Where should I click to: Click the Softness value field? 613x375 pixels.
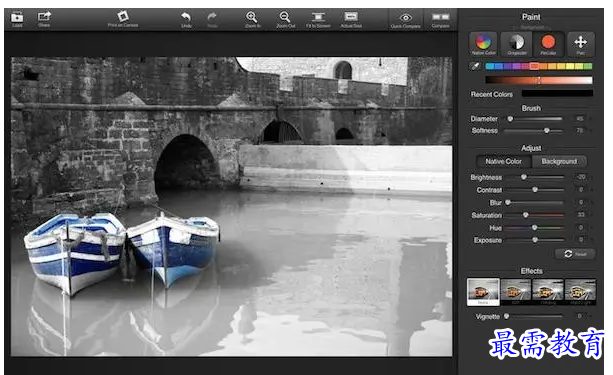tap(580, 130)
